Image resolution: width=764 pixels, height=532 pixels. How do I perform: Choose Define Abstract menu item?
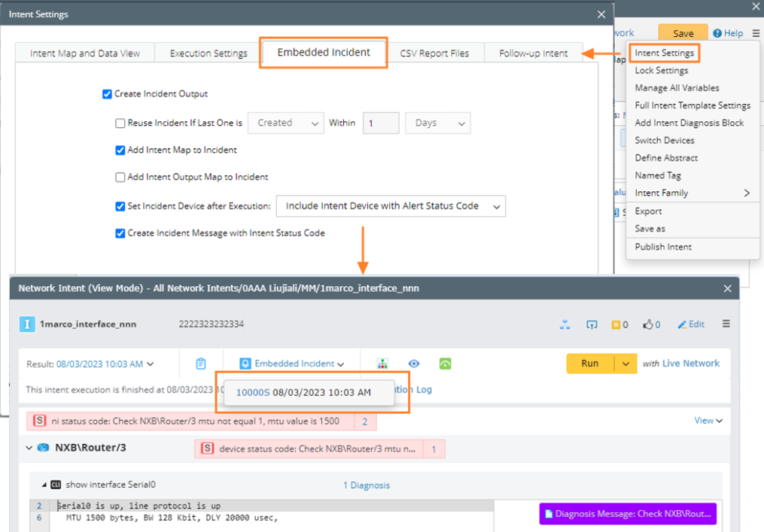[666, 158]
